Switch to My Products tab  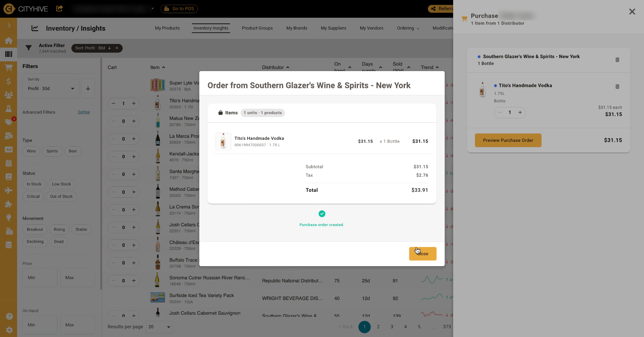[167, 28]
